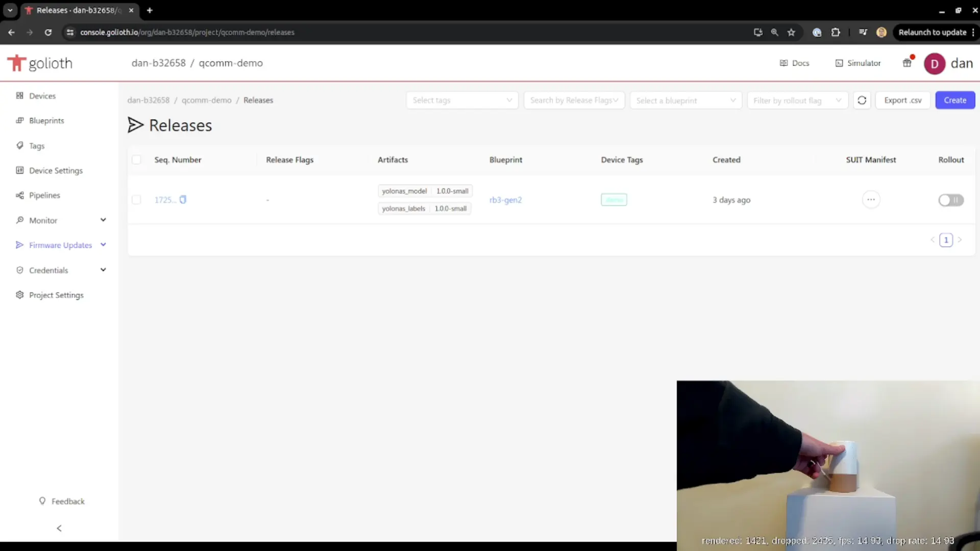Expand the Select tags dropdown
The width and height of the screenshot is (980, 551).
[x=462, y=99]
